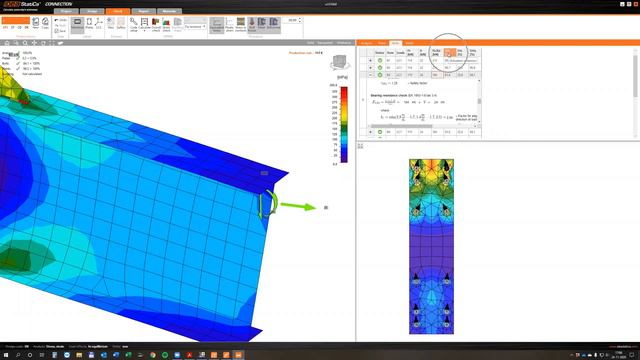Open the Analysis results tab

366,43
